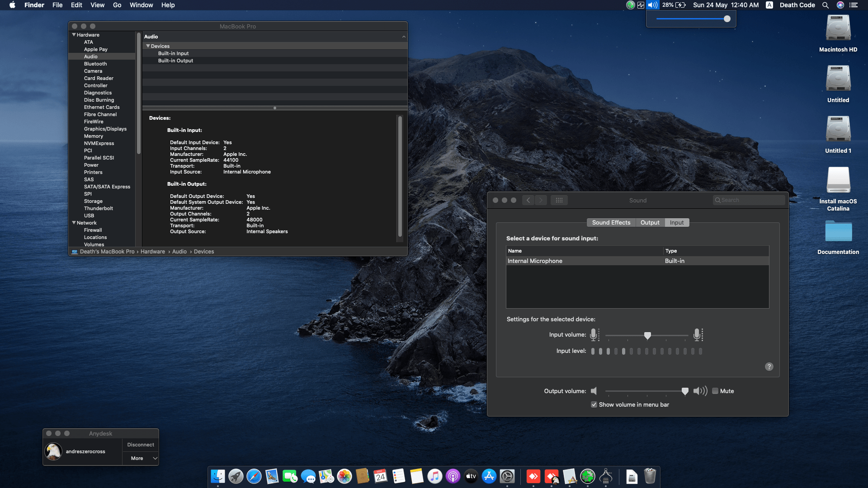Launch the Podcasts app from the Dock
Screen dimensions: 868x488
tap(453, 477)
